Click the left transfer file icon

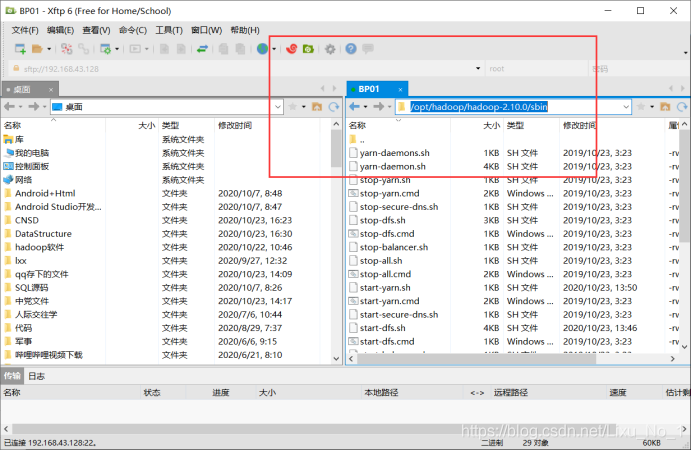164,49
